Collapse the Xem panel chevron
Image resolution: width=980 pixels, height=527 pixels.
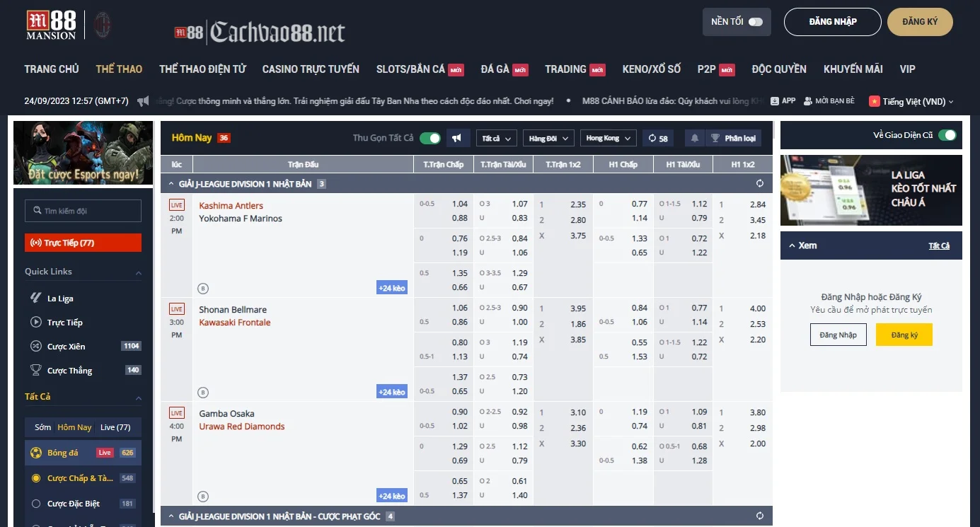[791, 245]
